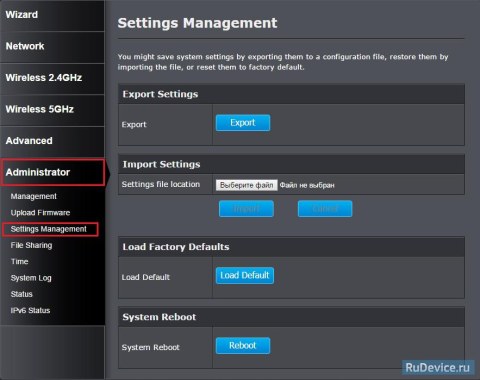Click the 'System Reboot' row label beside Reboot
The height and width of the screenshot is (380, 480).
(150, 347)
